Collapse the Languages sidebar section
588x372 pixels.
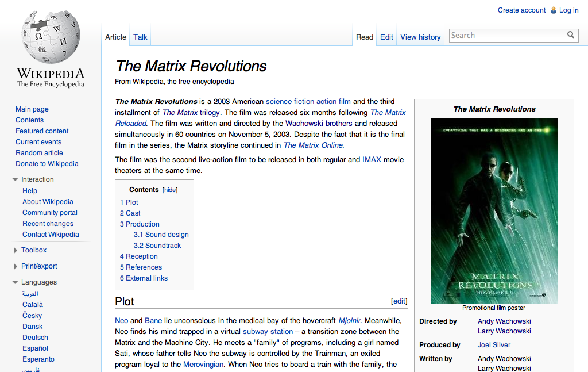[x=16, y=282]
